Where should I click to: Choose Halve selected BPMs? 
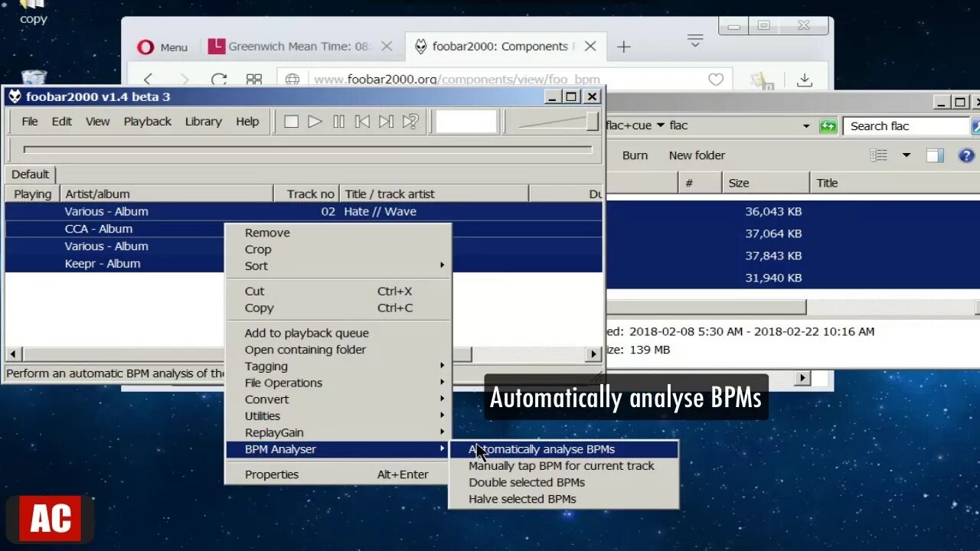click(x=563, y=499)
